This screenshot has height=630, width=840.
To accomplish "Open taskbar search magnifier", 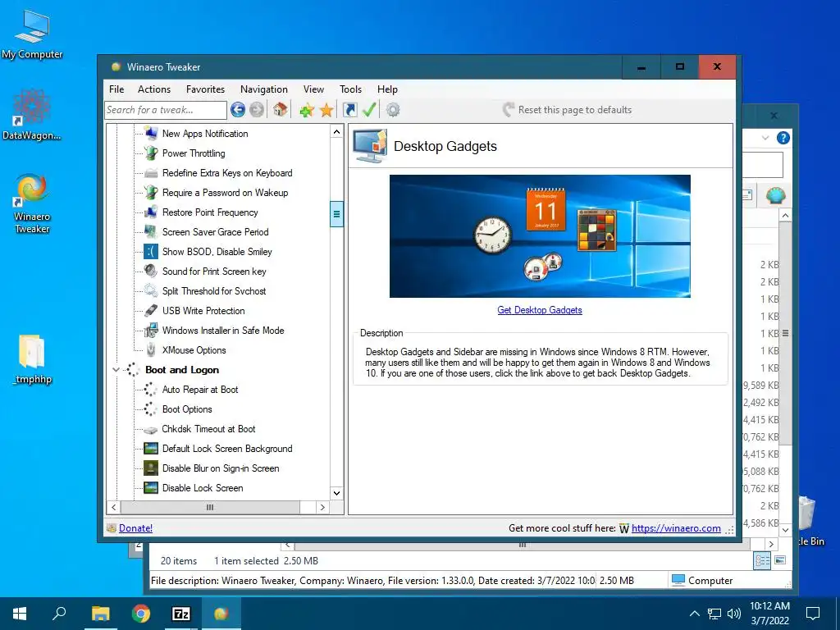I will [59, 613].
